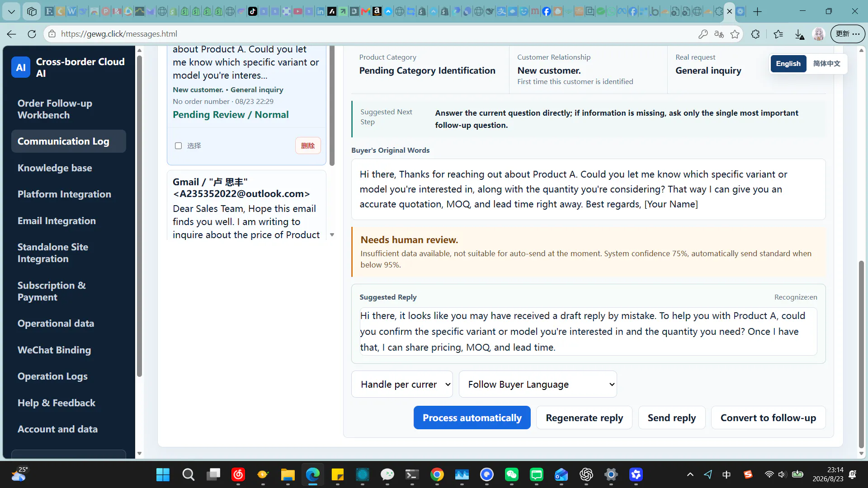This screenshot has height=488, width=868.
Task: Open Order Follow-up Workbench
Action: (x=69, y=109)
